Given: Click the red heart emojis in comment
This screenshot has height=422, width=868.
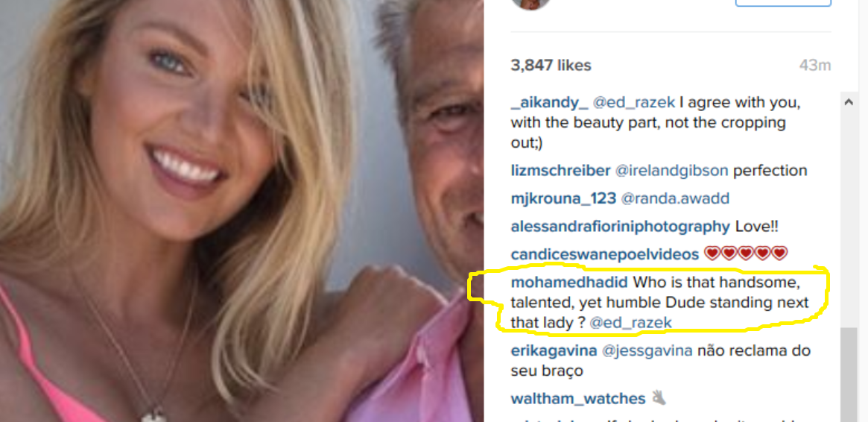Looking at the screenshot, I should point(746,253).
